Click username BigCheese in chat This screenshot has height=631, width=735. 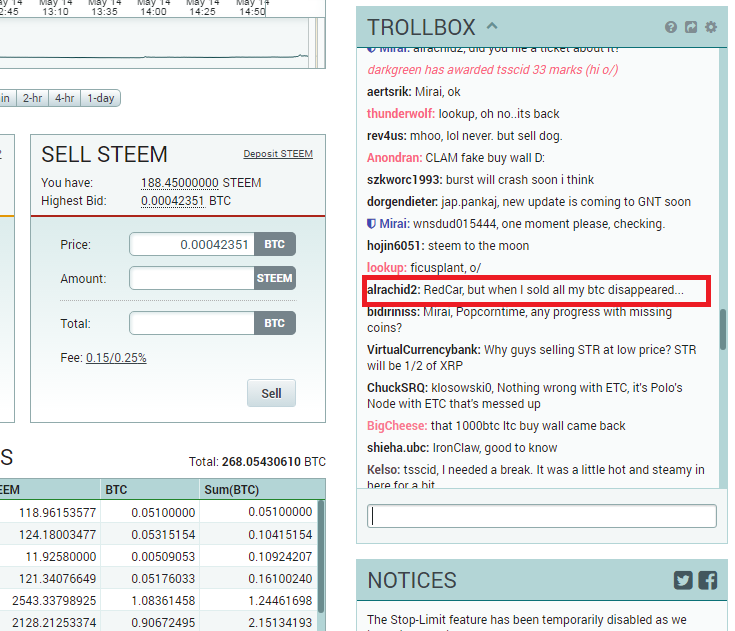[x=397, y=426]
